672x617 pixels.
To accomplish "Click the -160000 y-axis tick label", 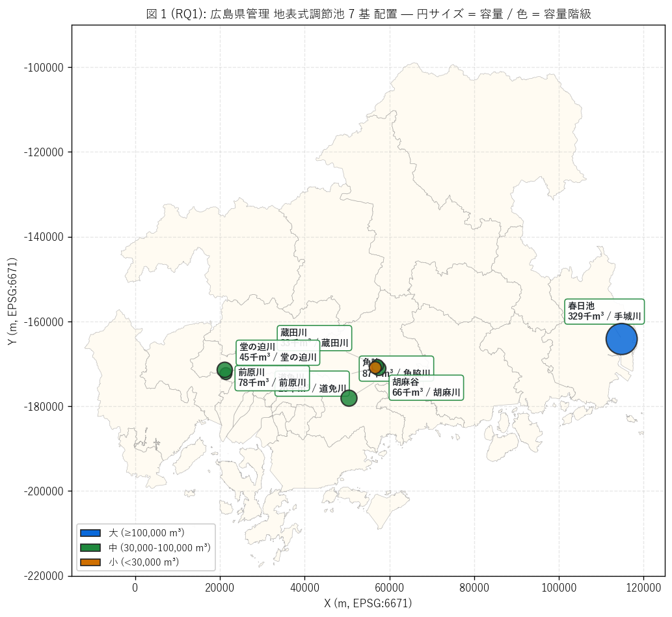I will tap(44, 322).
